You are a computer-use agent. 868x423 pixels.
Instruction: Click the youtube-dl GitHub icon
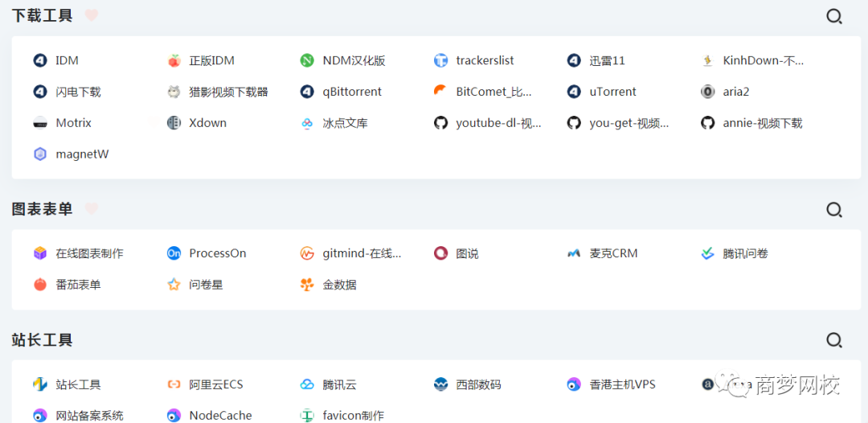(x=440, y=123)
